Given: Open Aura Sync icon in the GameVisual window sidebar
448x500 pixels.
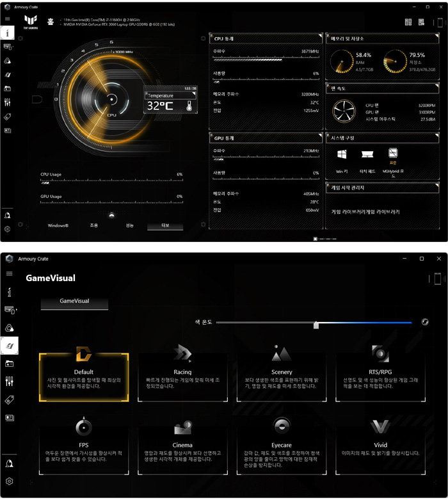Looking at the screenshot, I should 9,328.
